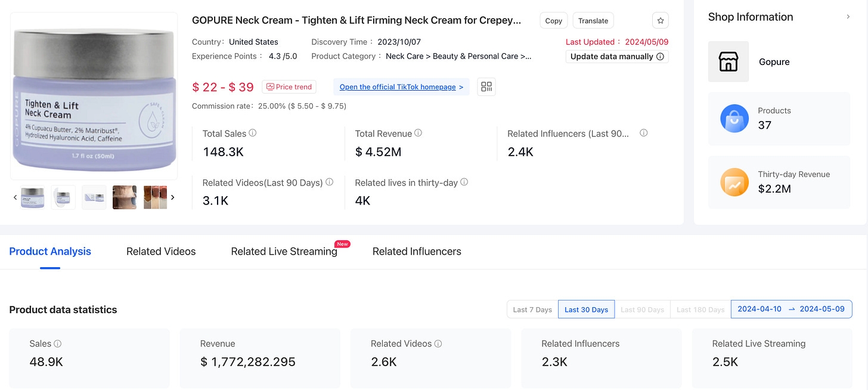
Task: Click the Sales value 48.9K
Action: tap(46, 362)
